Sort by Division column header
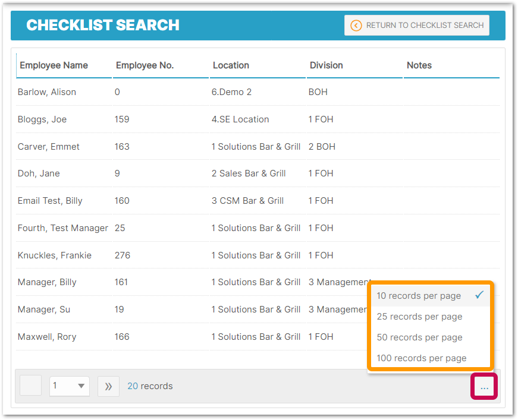The image size is (518, 420). pyautogui.click(x=354, y=65)
